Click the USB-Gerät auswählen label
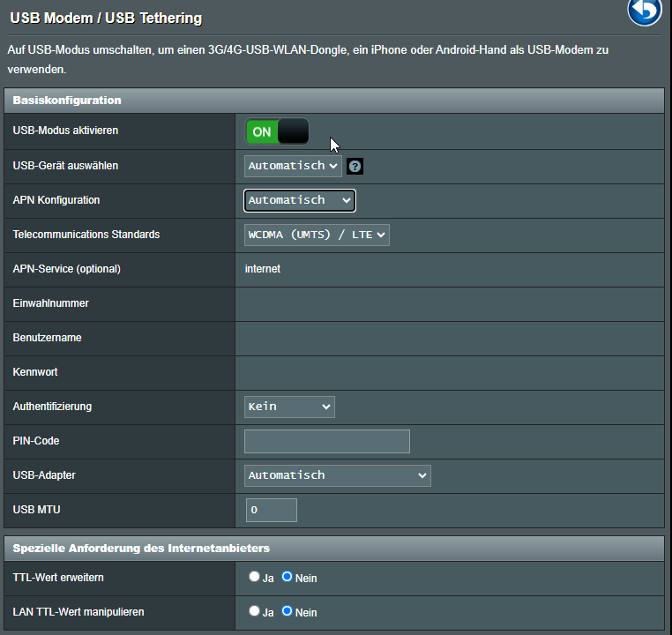672x635 pixels. click(65, 166)
